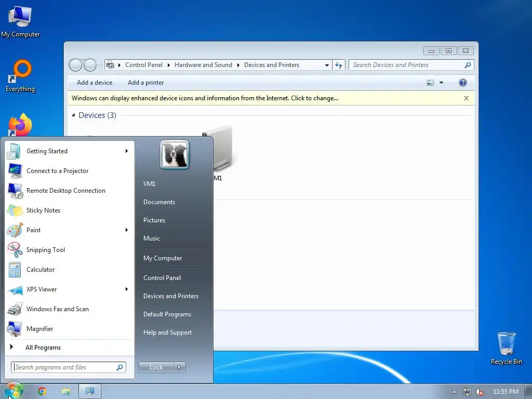Open the Help question mark icon

[463, 83]
